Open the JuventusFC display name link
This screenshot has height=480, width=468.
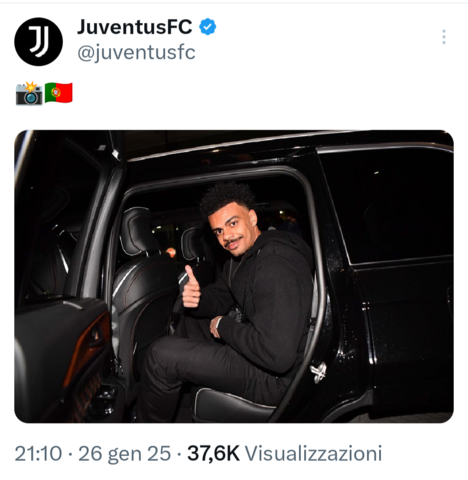point(135,27)
